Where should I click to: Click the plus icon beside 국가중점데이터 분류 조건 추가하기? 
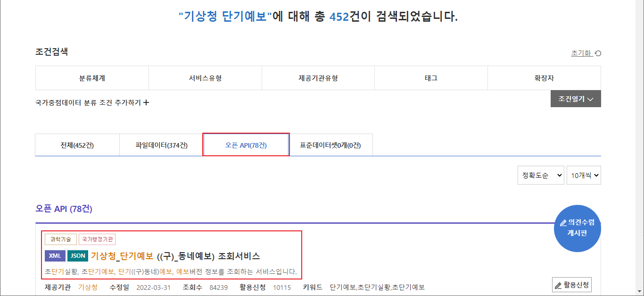tap(146, 102)
